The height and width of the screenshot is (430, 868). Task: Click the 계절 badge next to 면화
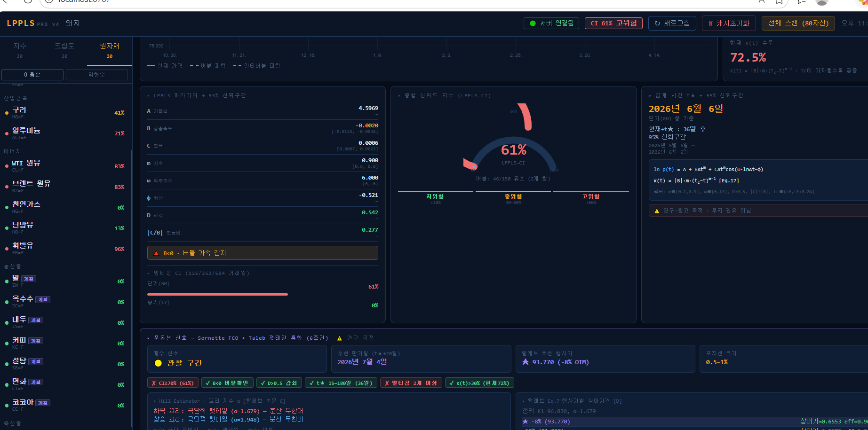click(x=36, y=382)
